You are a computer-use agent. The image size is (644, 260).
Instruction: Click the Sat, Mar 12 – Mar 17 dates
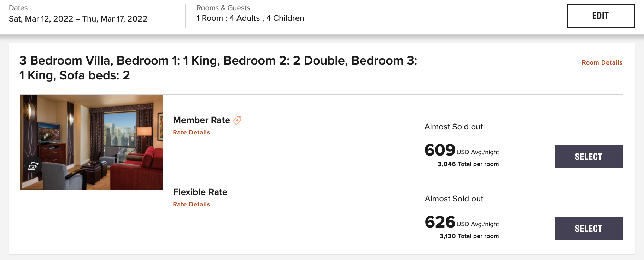[78, 19]
